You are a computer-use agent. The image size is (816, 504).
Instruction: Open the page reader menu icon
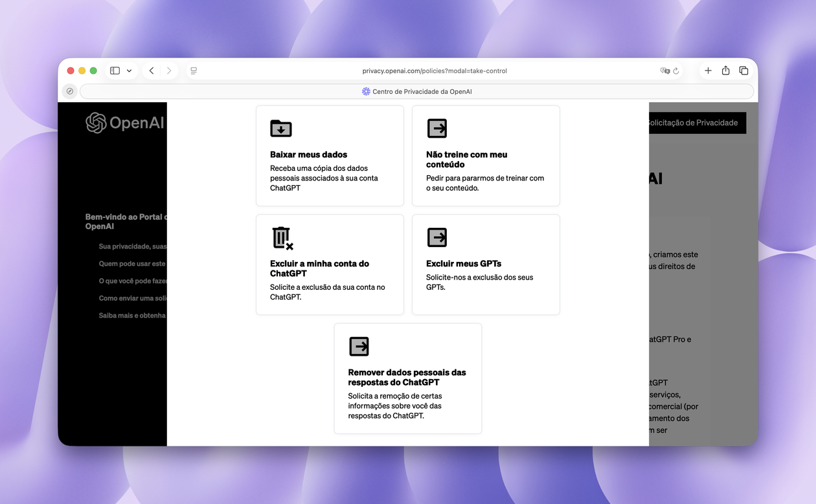click(x=194, y=71)
